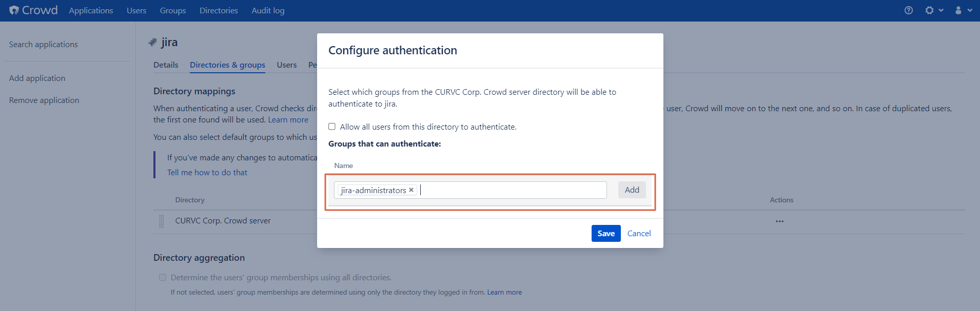Click Add application in sidebar
The height and width of the screenshot is (311, 980).
pos(37,78)
